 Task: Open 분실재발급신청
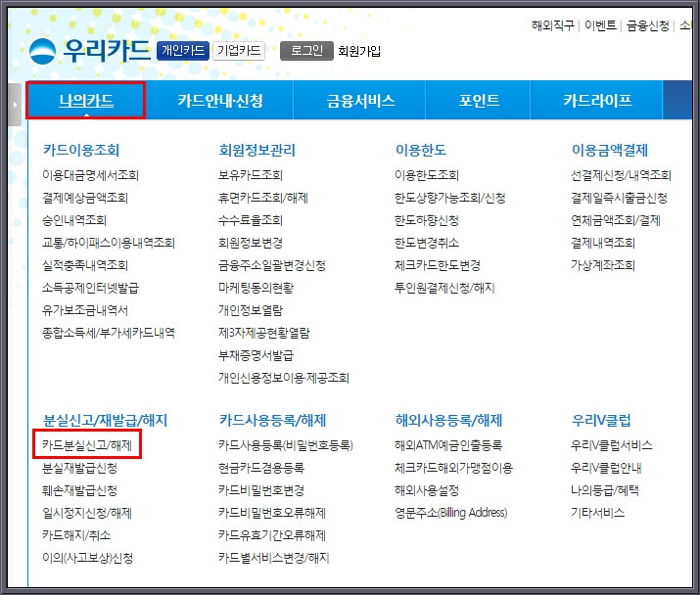pyautogui.click(x=80, y=468)
